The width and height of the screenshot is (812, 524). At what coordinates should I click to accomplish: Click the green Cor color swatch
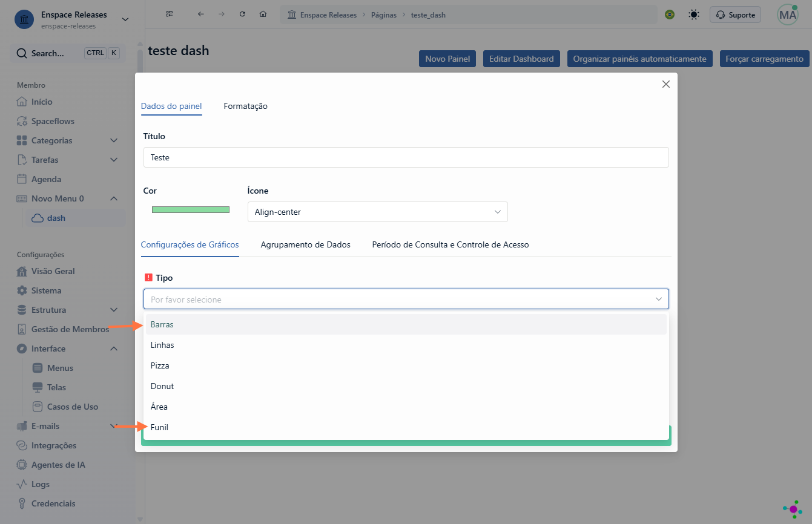[190, 209]
